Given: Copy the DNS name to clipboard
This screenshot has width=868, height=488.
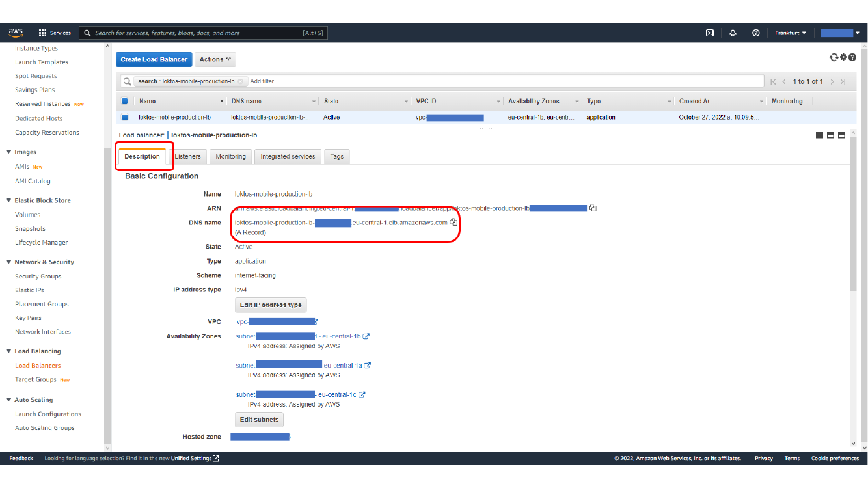Looking at the screenshot, I should coord(454,222).
